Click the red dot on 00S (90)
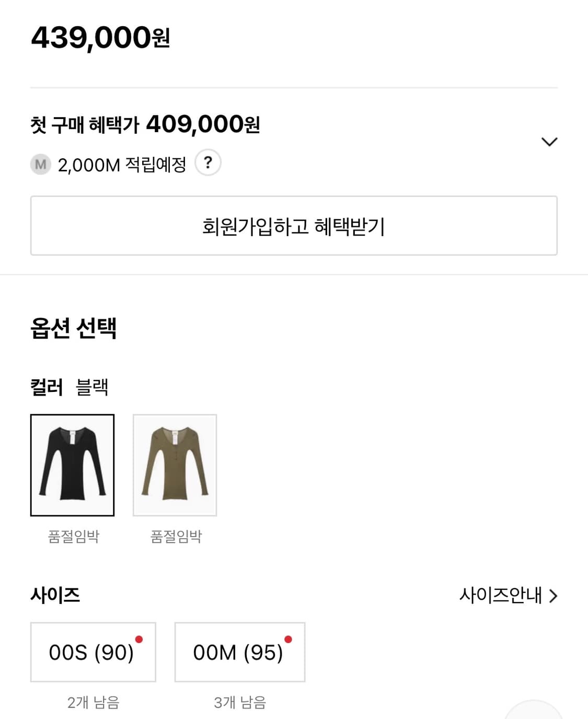 (x=139, y=639)
